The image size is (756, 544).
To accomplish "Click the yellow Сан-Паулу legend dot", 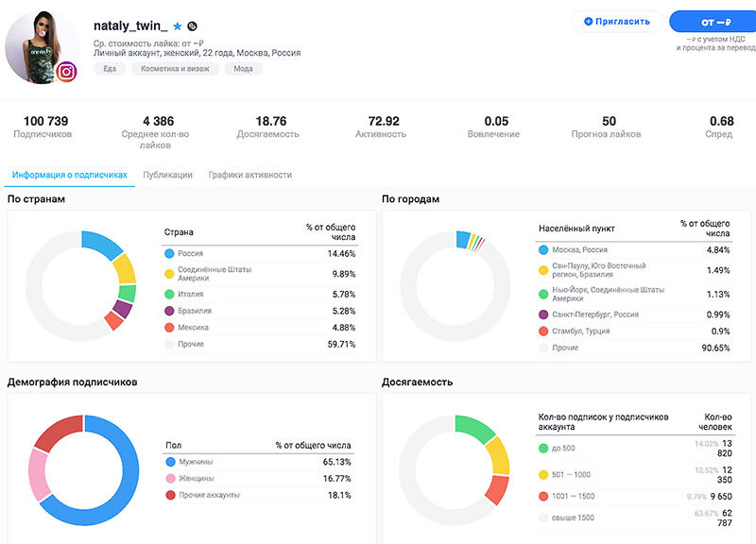I will [x=543, y=270].
